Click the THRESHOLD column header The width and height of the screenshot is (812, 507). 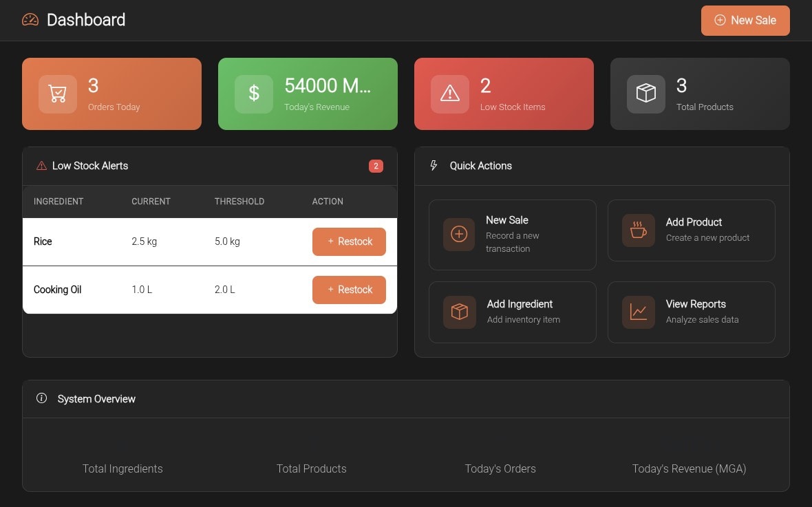239,202
